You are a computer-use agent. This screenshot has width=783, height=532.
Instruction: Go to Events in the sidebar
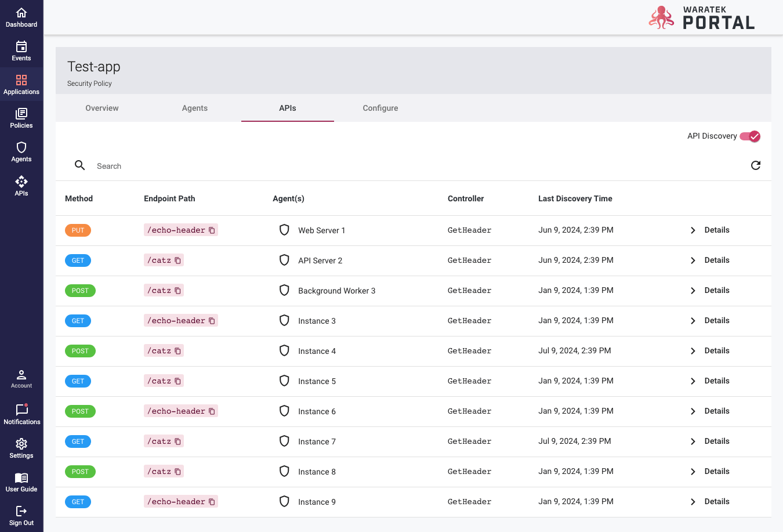[x=21, y=51]
